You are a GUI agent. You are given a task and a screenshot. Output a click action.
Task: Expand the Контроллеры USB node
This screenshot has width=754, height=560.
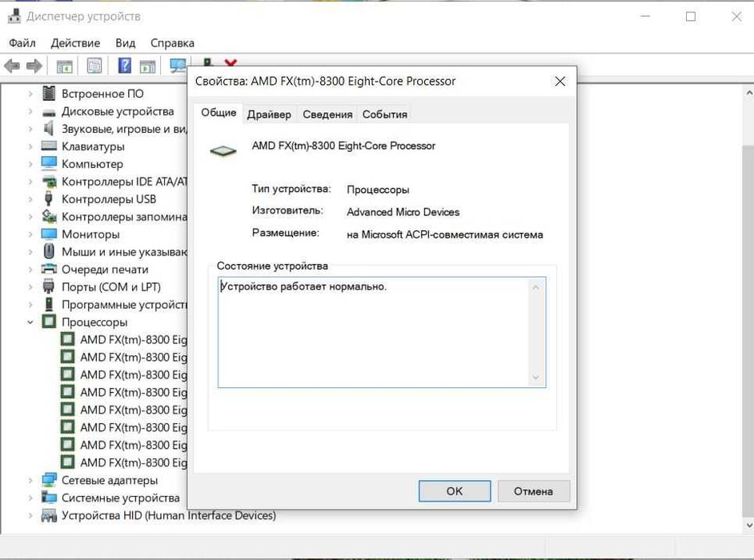30,199
